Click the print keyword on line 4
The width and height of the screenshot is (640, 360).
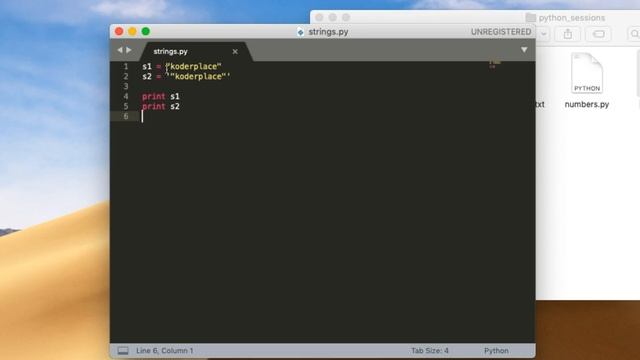pyautogui.click(x=153, y=96)
